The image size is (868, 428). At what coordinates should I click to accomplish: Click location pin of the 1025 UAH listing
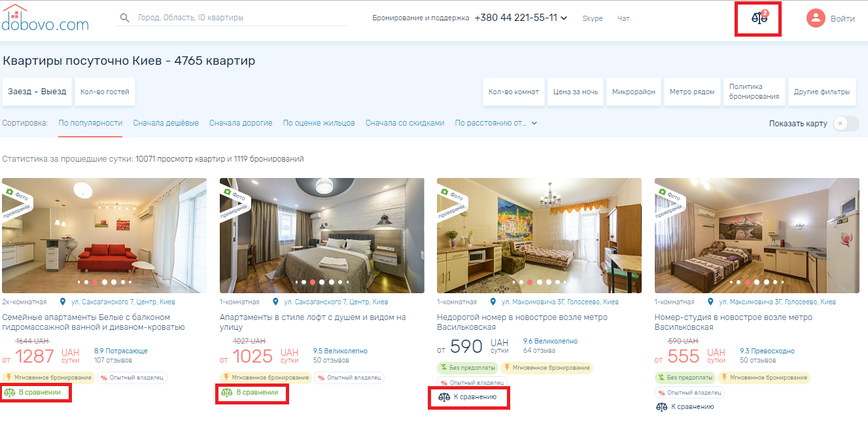pos(277,302)
